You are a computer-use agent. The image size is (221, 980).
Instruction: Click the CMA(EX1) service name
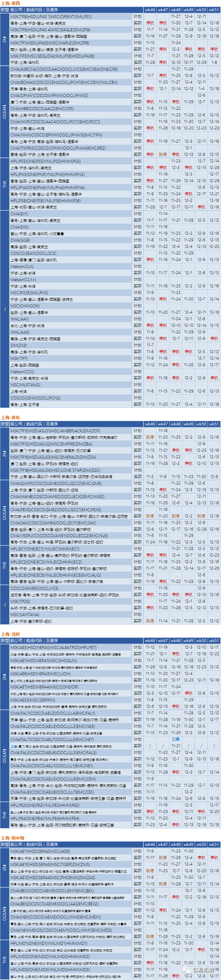(x=19, y=214)
